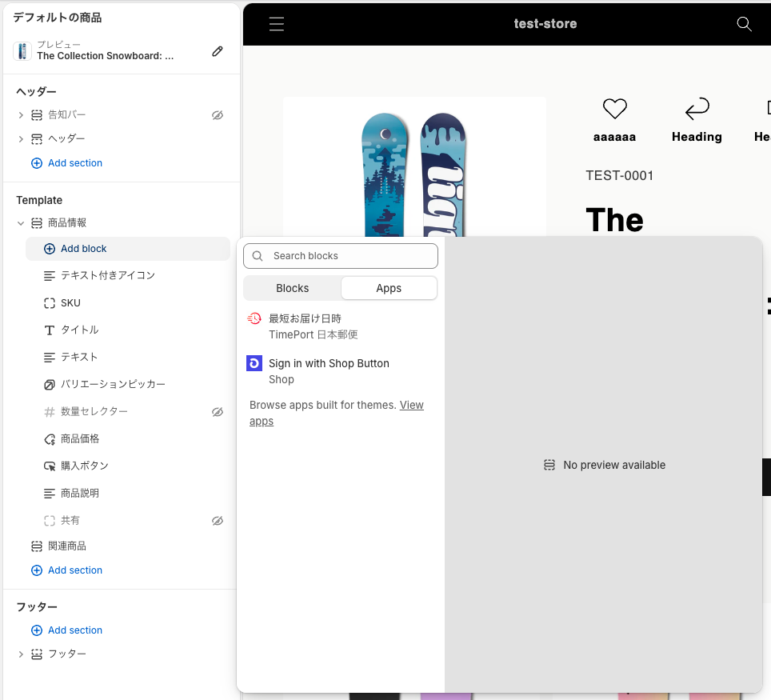Click Add section under ヘッダー group

[x=67, y=163]
